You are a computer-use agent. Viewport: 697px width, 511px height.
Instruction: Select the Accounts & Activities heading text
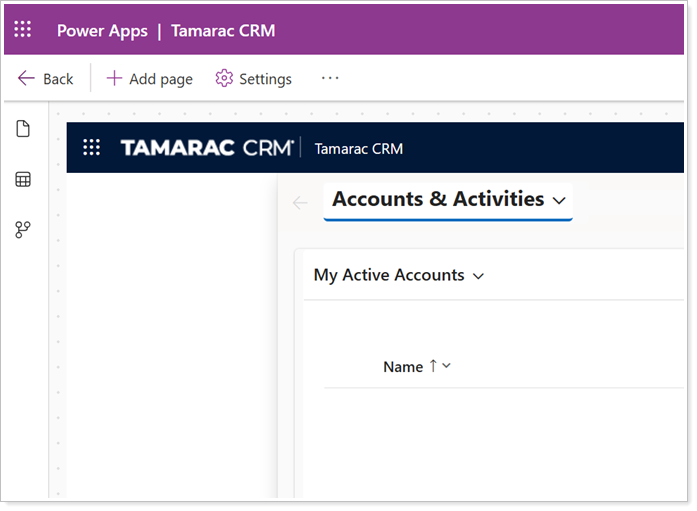click(x=438, y=199)
